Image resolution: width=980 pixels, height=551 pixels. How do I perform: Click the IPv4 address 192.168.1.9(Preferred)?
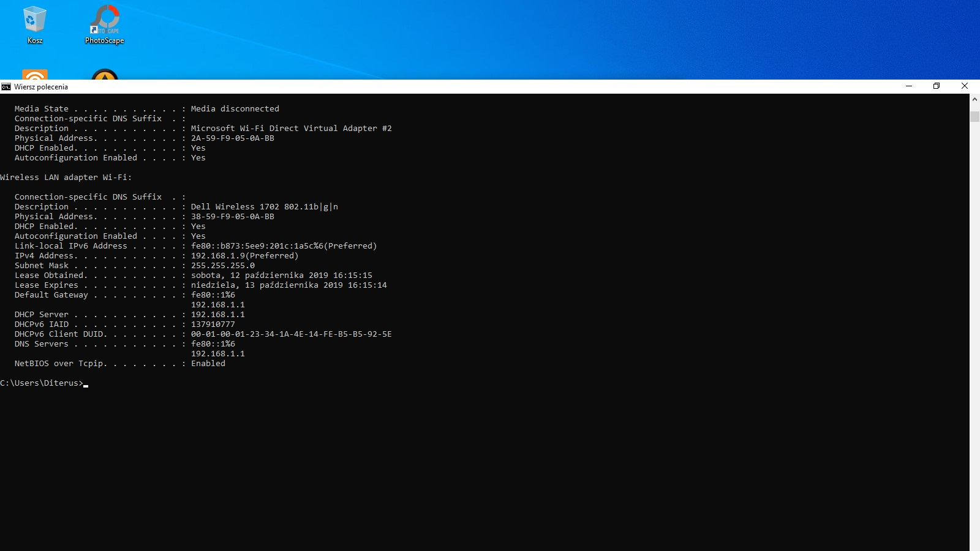(x=245, y=256)
